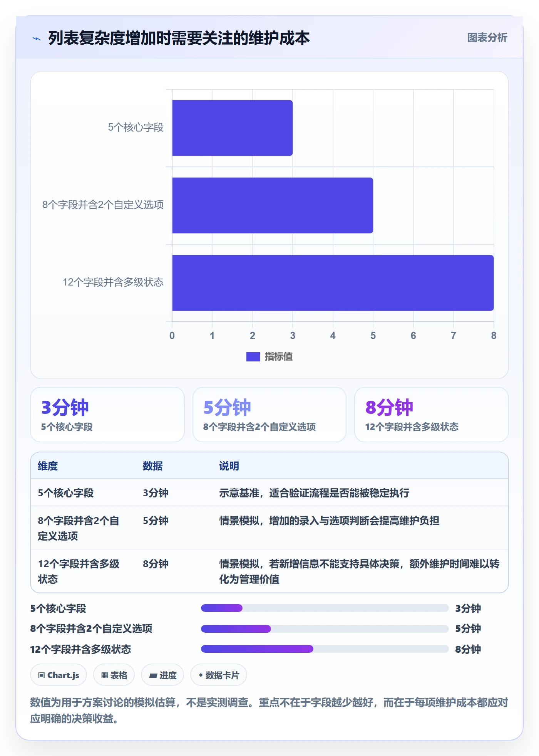539x756 pixels.
Task: Click the lightning icon beside the title
Action: (37, 39)
